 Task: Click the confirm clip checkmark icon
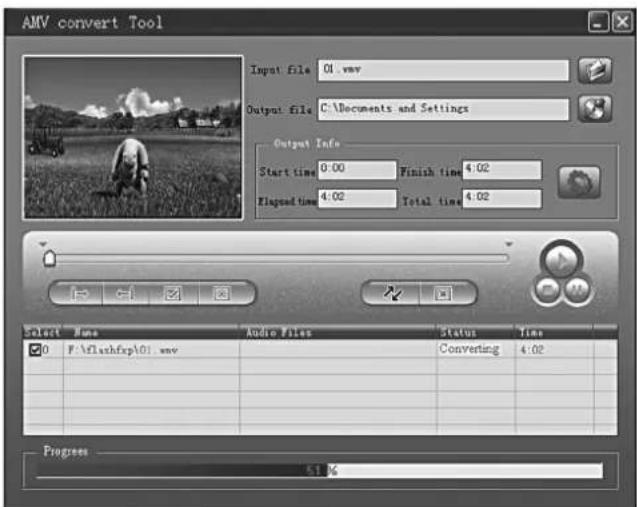173,293
